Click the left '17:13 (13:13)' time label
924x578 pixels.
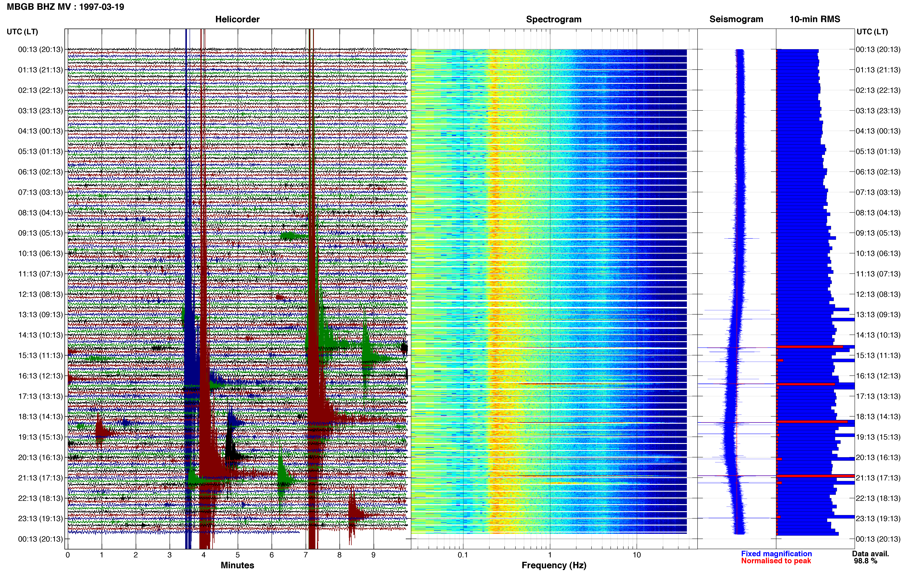click(41, 396)
